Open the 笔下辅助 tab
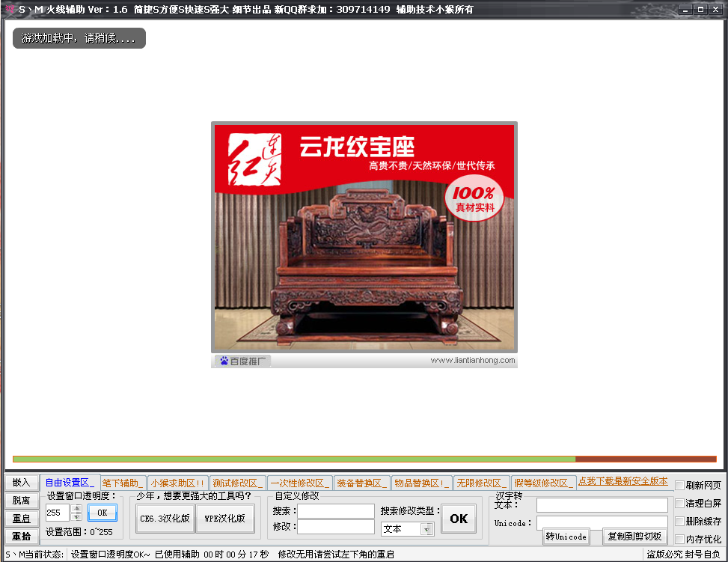The width and height of the screenshot is (728, 562). click(x=123, y=483)
